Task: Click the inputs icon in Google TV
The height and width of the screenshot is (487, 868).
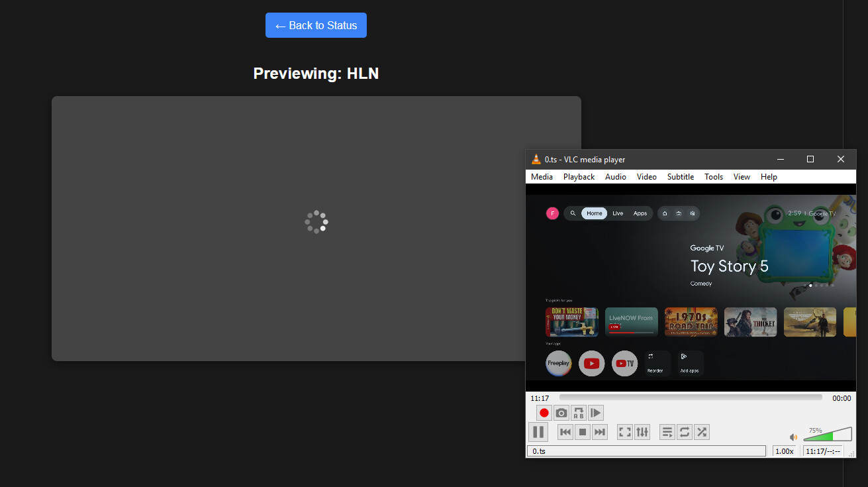Action: (679, 213)
